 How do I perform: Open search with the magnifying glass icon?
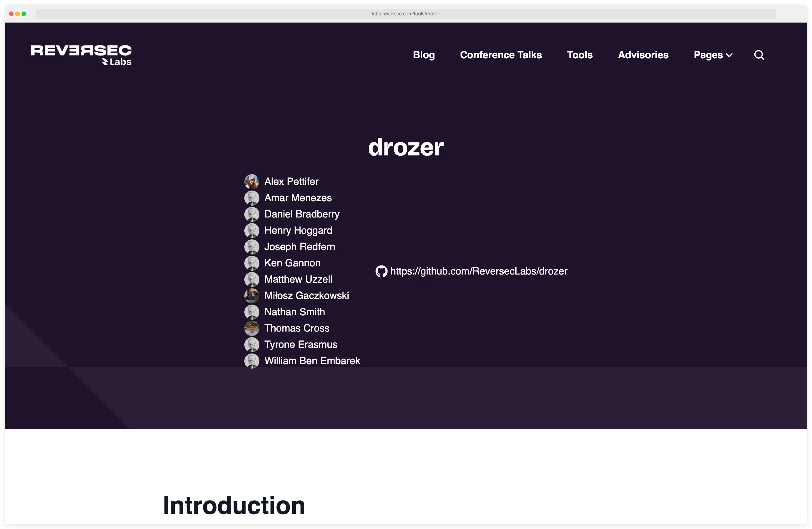click(x=759, y=55)
